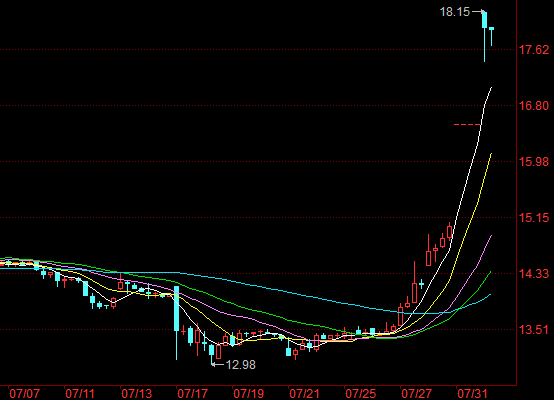Viewport: 554px width, 400px height.
Task: Click the 15.98 price axis label
Action: [x=534, y=162]
